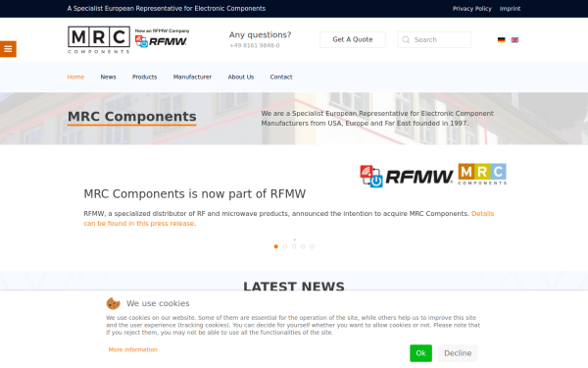
Task: Click the phone number +49 8161 9848-0
Action: [254, 45]
